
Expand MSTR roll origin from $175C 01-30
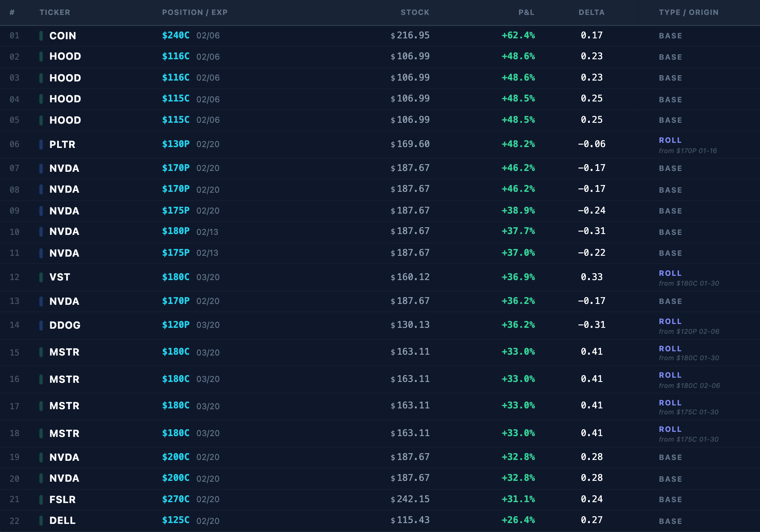(x=689, y=412)
